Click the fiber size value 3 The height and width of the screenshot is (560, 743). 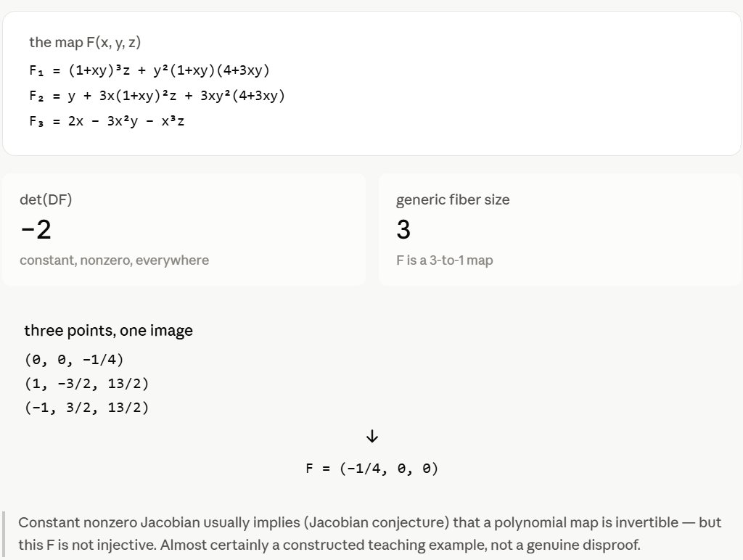[403, 230]
